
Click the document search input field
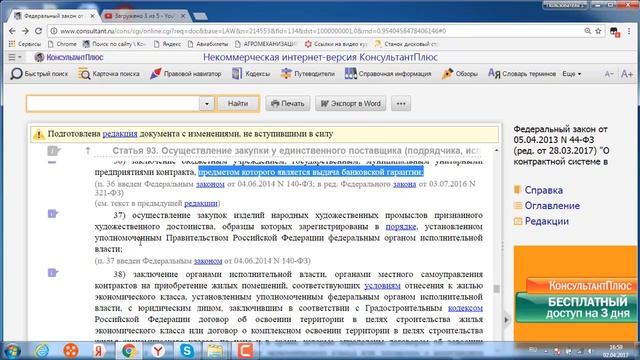[x=113, y=104]
